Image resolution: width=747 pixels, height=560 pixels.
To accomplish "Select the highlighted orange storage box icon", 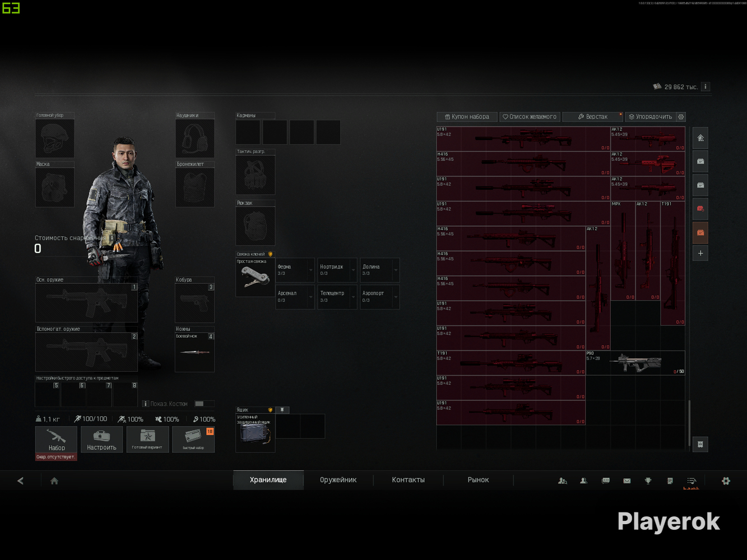I will 700,232.
